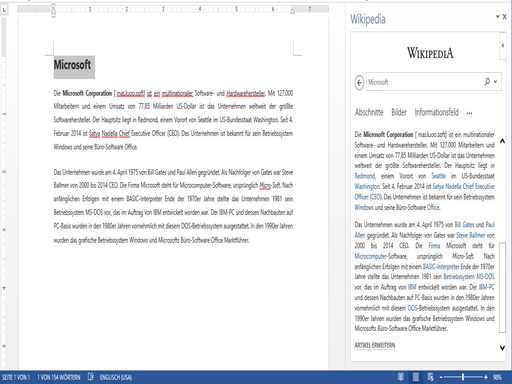The height and width of the screenshot is (384, 512).
Task: Click ARTIKEL ERWEITERN to expand article
Action: pos(375,345)
